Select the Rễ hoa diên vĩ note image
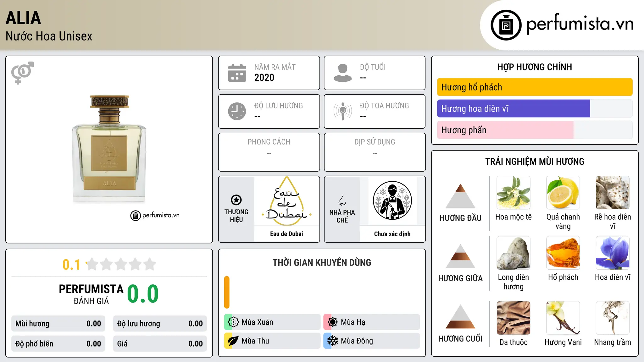The image size is (644, 362). tap(613, 193)
